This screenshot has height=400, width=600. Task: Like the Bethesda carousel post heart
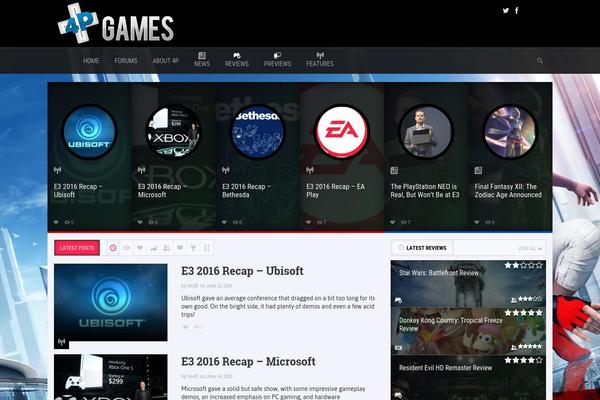pyautogui.click(x=224, y=222)
